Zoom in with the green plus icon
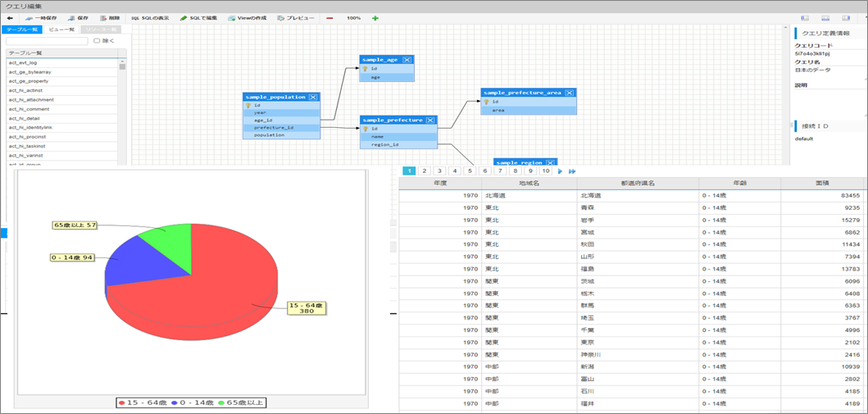The width and height of the screenshot is (868, 414). tap(375, 18)
